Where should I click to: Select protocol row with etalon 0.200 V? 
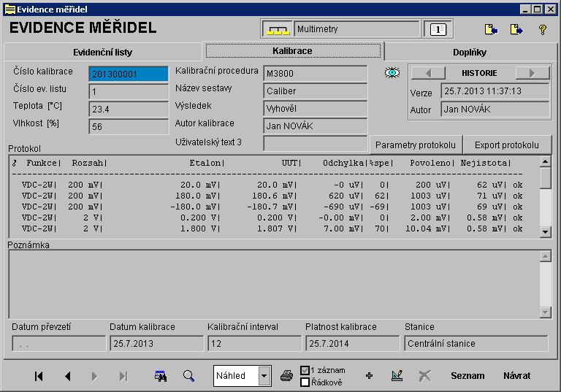tap(272, 218)
